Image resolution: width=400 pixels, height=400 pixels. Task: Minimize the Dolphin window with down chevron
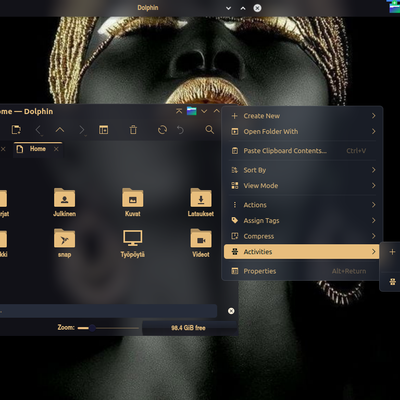coord(204,111)
